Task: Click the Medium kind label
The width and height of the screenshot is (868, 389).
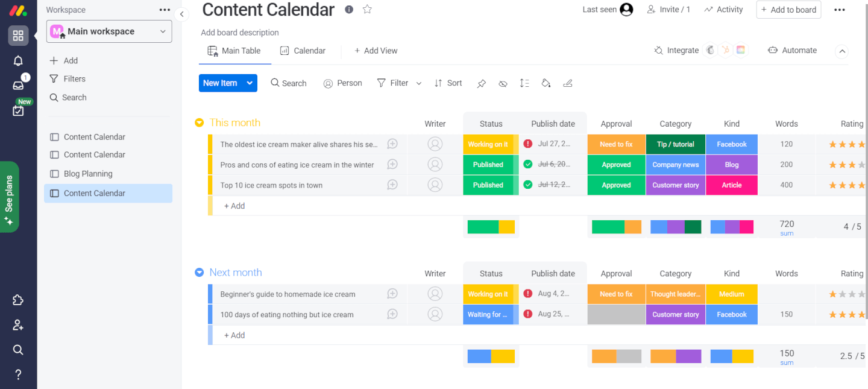Action: 732,294
